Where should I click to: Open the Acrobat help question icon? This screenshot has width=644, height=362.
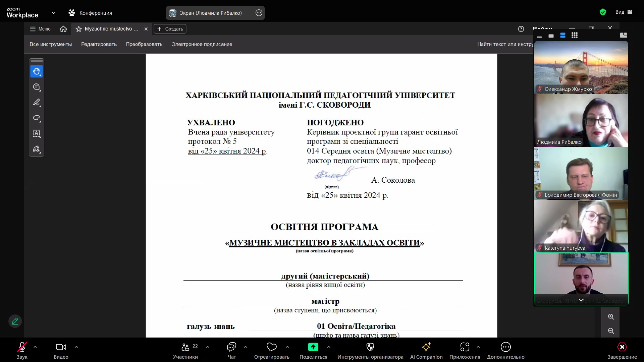(x=521, y=29)
